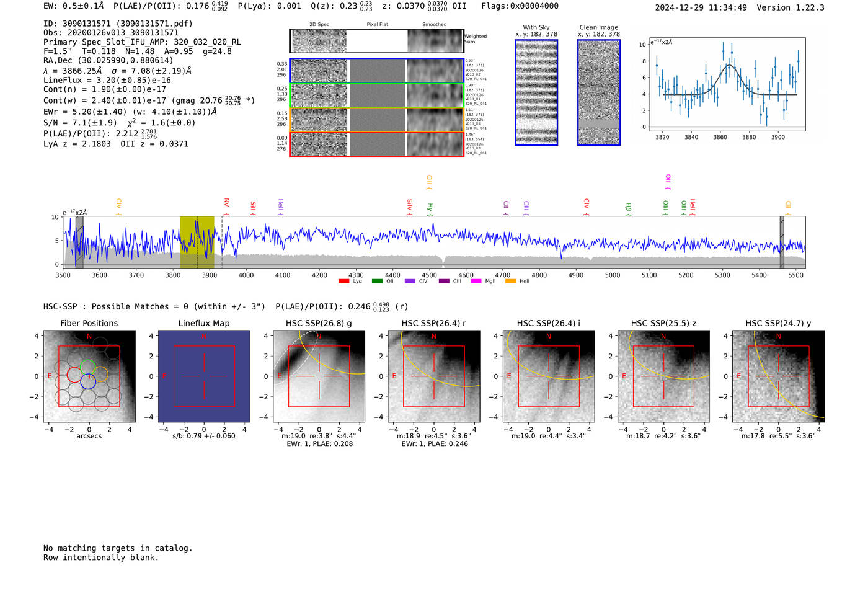This screenshot has height=591, width=868.
Task: Open the With Sky cutout image
Action: (x=536, y=92)
